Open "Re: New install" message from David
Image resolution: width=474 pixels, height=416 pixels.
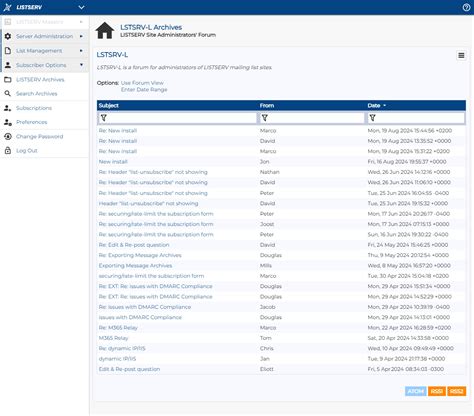[118, 141]
